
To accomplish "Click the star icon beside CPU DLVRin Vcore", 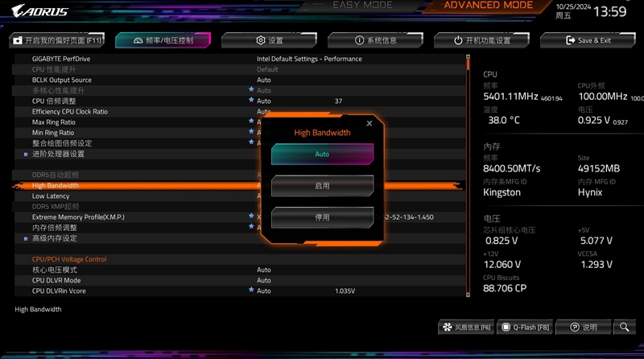I will pyautogui.click(x=251, y=290).
